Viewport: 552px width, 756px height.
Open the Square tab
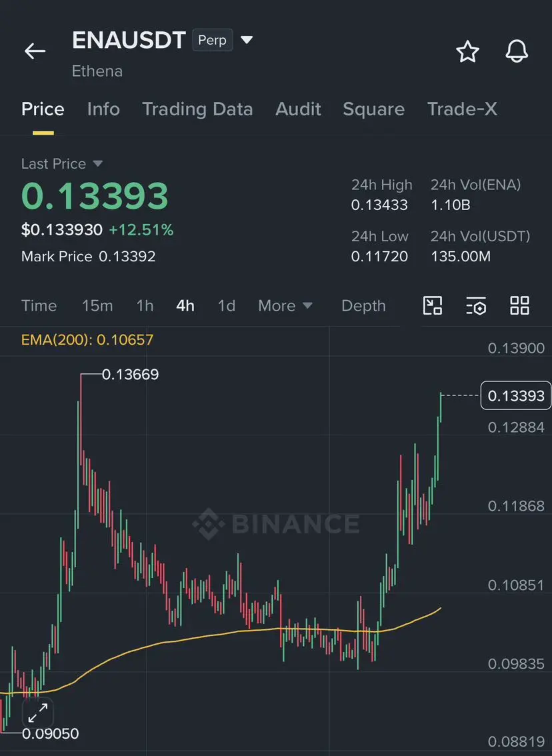pyautogui.click(x=373, y=109)
